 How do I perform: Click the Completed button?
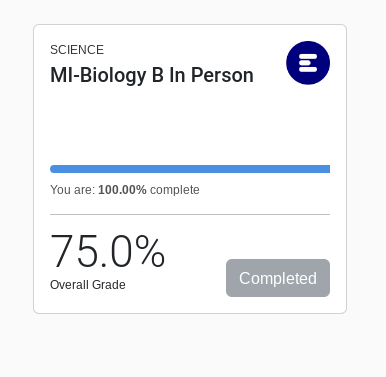click(x=278, y=278)
